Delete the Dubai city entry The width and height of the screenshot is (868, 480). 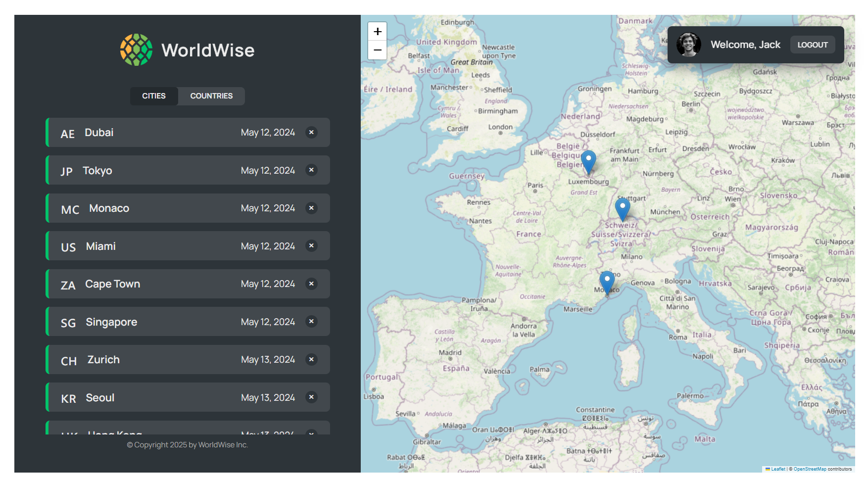point(311,132)
